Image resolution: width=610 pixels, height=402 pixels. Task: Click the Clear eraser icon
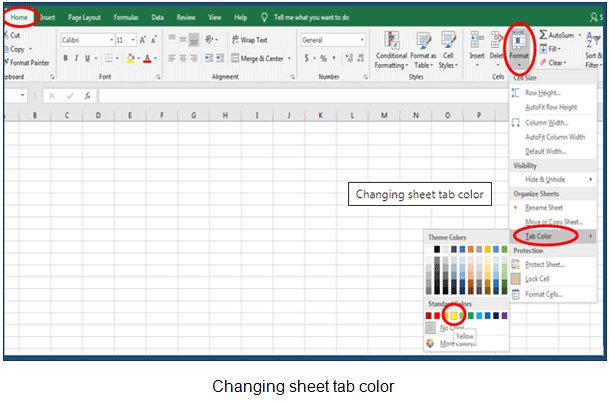[x=543, y=63]
